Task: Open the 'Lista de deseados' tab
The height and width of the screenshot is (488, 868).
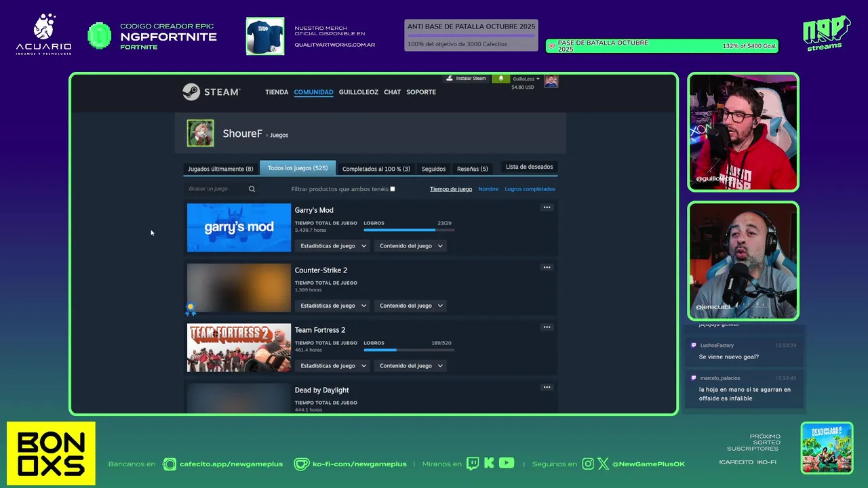Action: (529, 167)
